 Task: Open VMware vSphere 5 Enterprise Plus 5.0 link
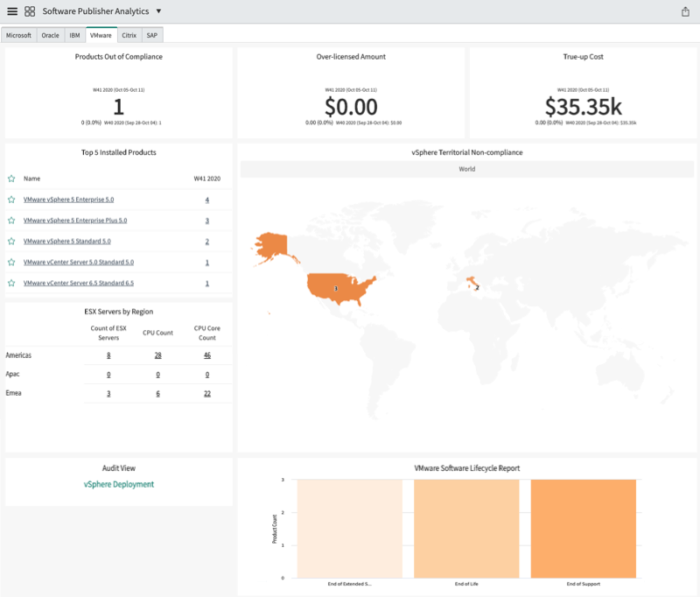75,221
